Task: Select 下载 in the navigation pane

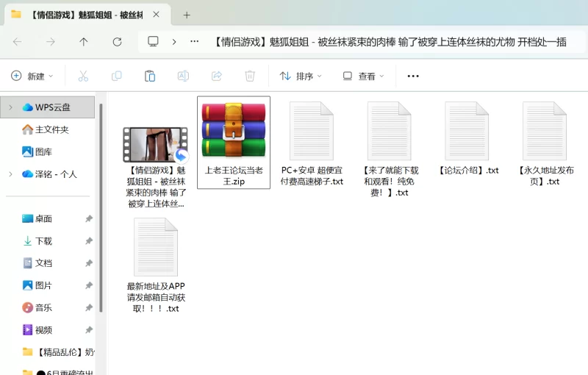Action: (43, 241)
